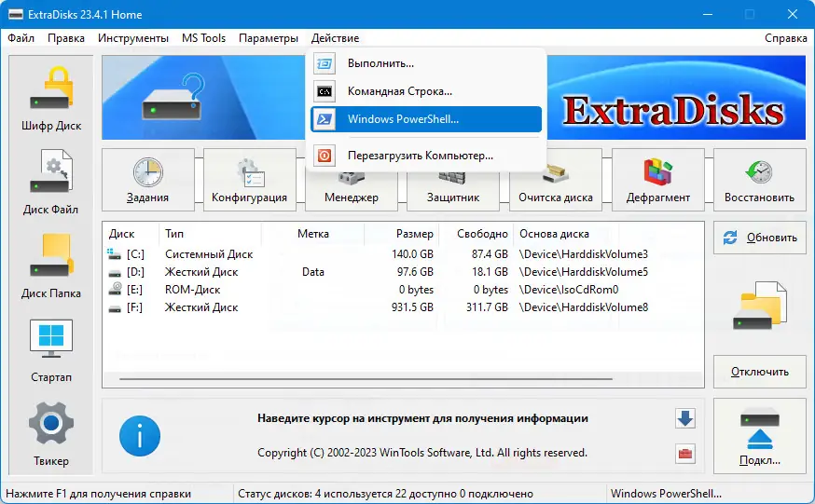The height and width of the screenshot is (504, 815).
Task: Open the Восстановить tool
Action: [x=759, y=180]
